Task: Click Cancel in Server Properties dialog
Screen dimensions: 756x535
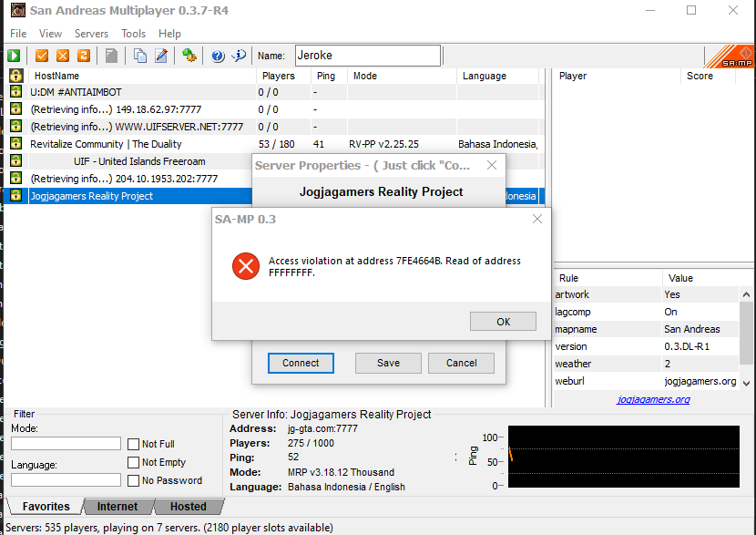Action: (462, 363)
